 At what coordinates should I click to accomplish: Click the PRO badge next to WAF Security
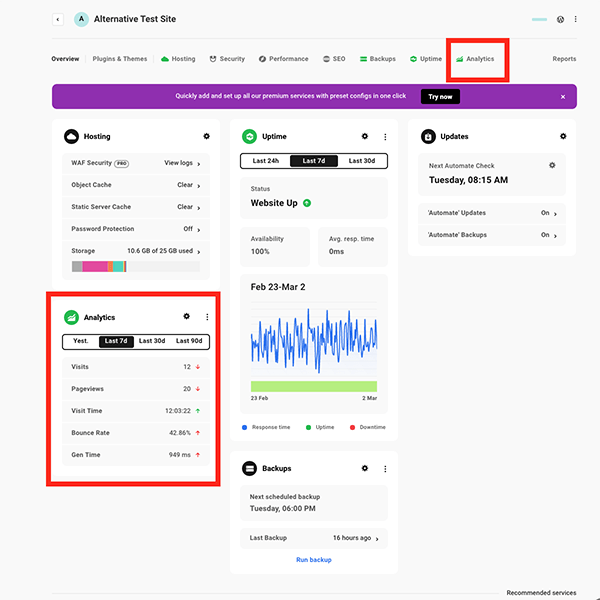click(122, 163)
